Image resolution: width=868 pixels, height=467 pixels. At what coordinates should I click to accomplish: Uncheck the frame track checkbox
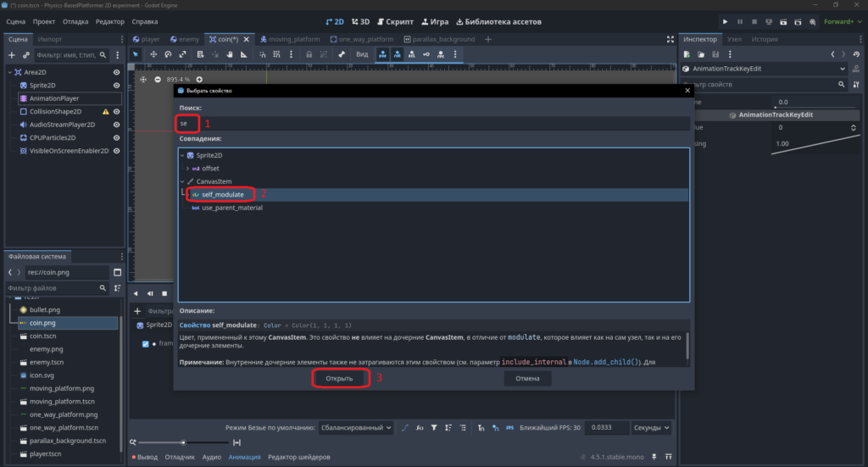pos(145,343)
